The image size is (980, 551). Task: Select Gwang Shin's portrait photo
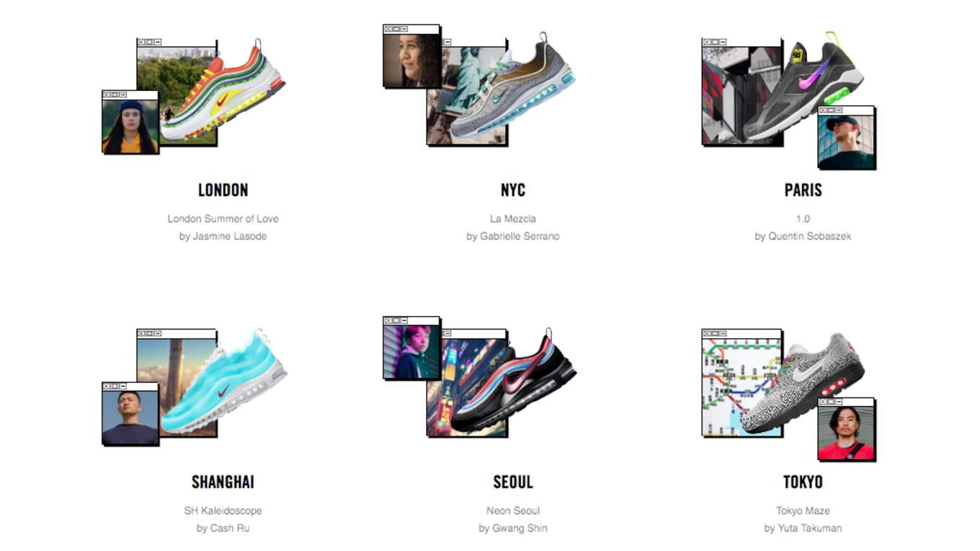[x=411, y=352]
